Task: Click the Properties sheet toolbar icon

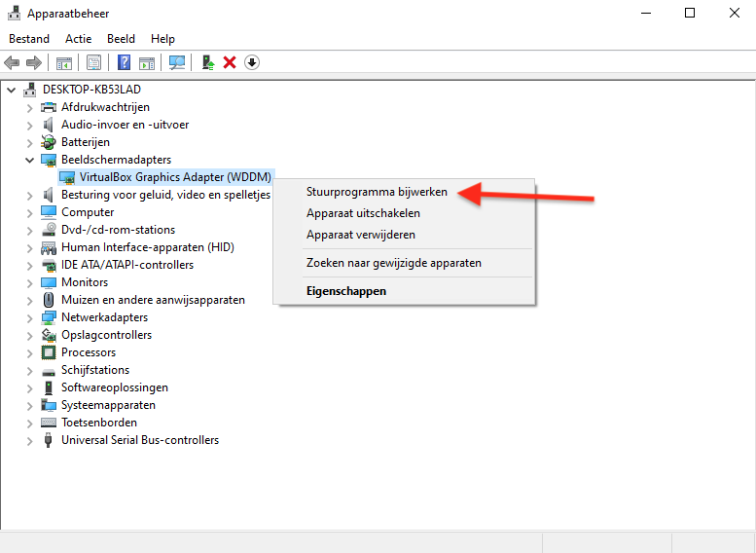Action: pyautogui.click(x=93, y=62)
